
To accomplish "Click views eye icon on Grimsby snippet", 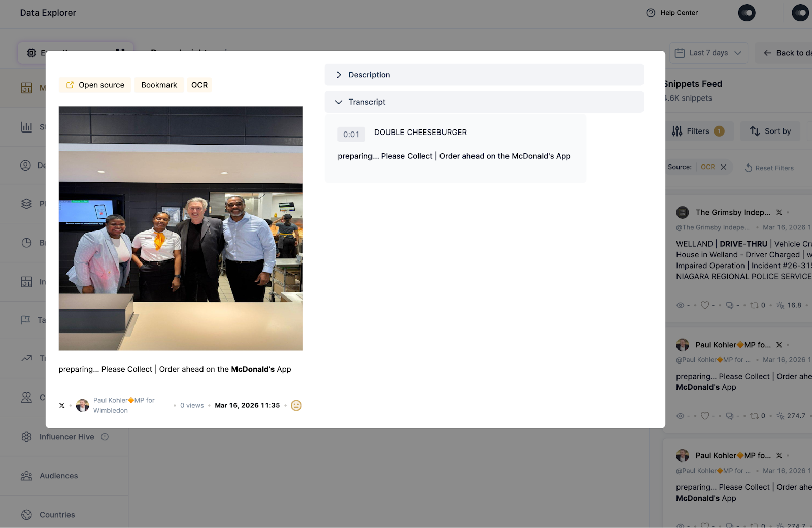I will coord(681,305).
